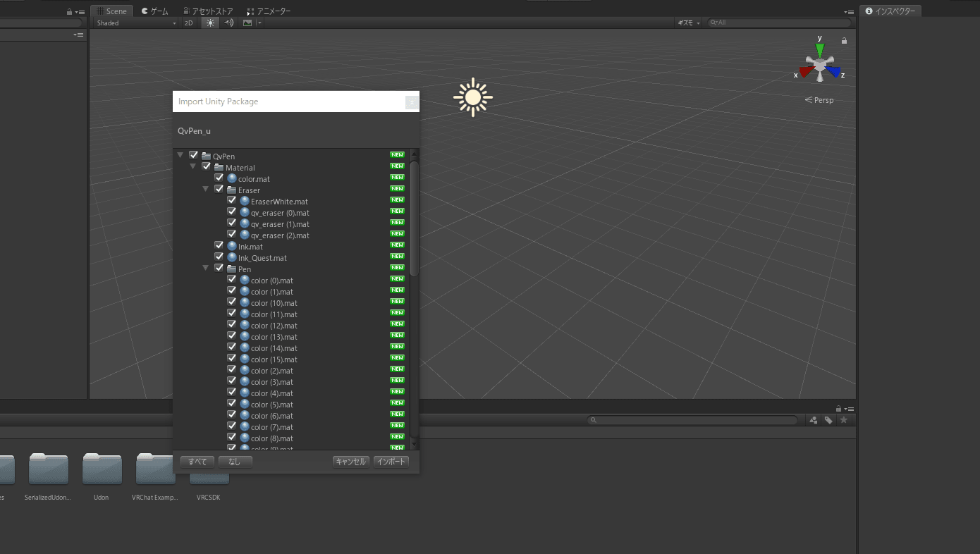The height and width of the screenshot is (554, 980).
Task: Toggle the color (10).mat checkbox
Action: [x=232, y=302]
